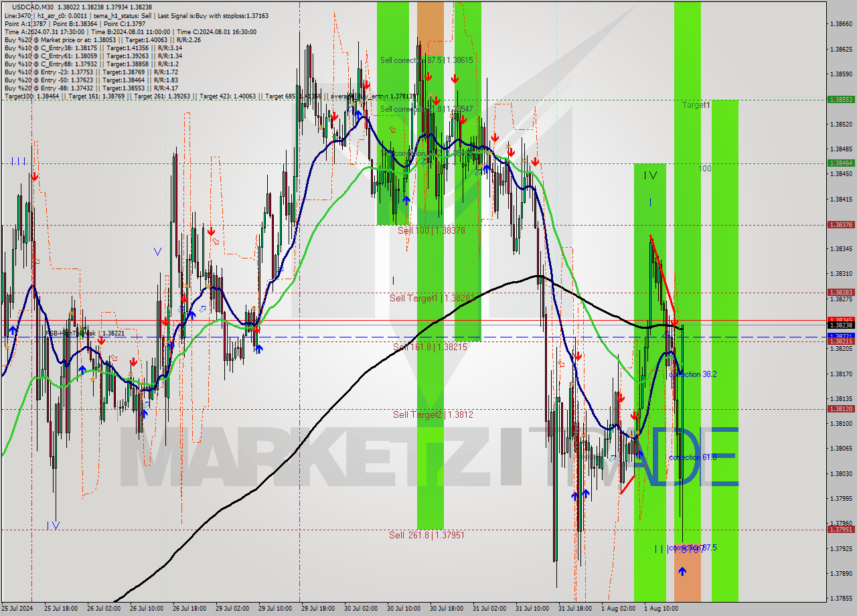The image size is (857, 616).
Task: Click the 1.38660 price axis value
Action: coord(841,24)
